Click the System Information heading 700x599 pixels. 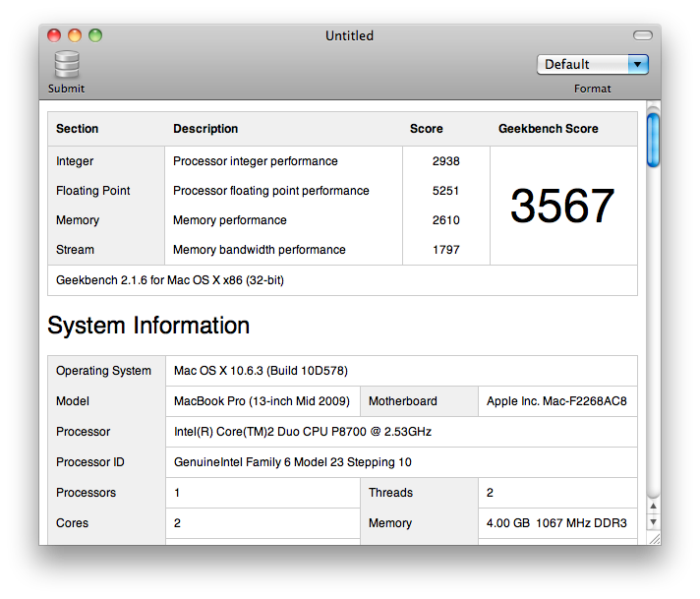[148, 326]
